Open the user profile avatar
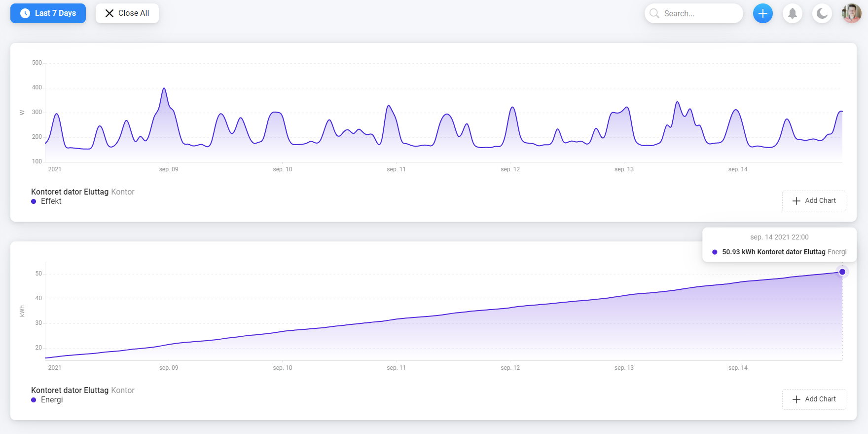This screenshot has width=868, height=434. (x=851, y=13)
